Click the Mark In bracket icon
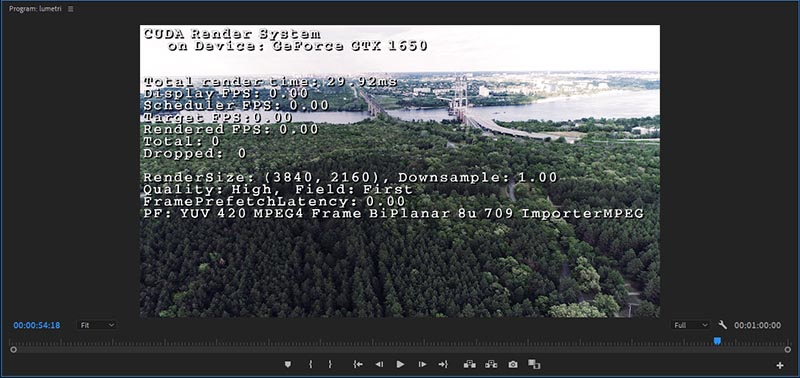Screen dimensions: 800x378 click(x=310, y=364)
